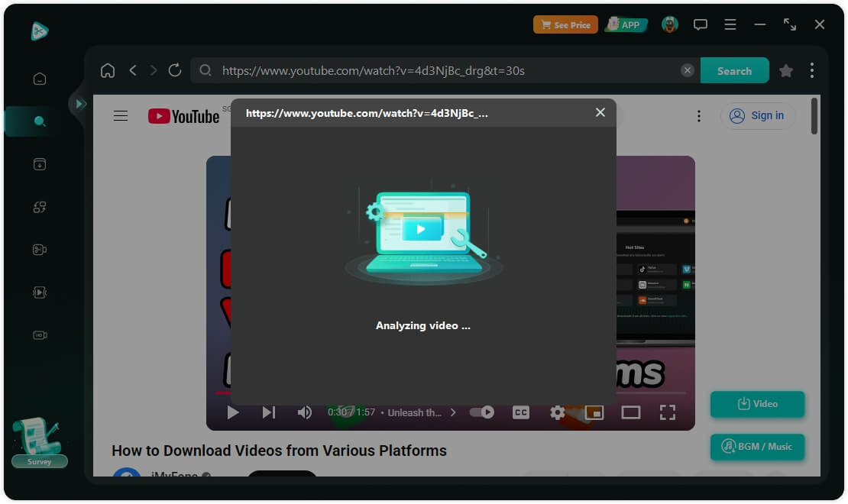
Task: Toggle the autoplay switch
Action: 482,412
